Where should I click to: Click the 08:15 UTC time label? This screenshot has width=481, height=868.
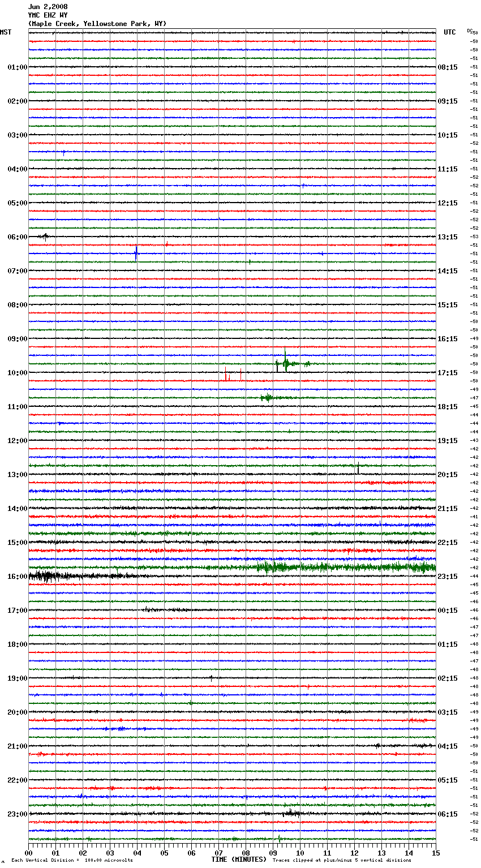point(448,67)
